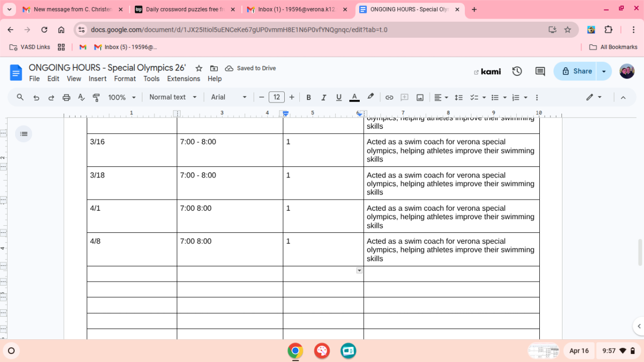Open a new browser tab
This screenshot has height=362, width=644.
coord(474,10)
